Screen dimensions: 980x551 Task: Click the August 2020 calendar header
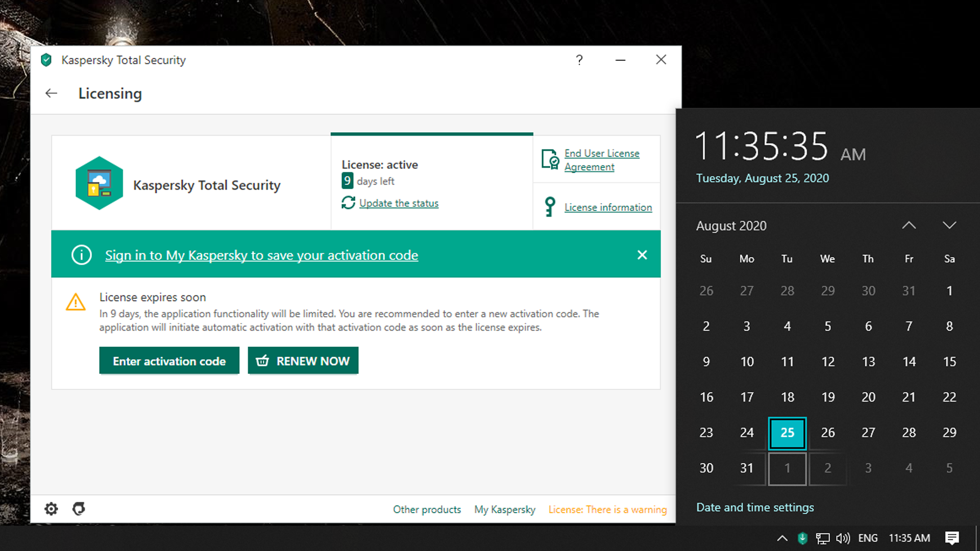(731, 226)
